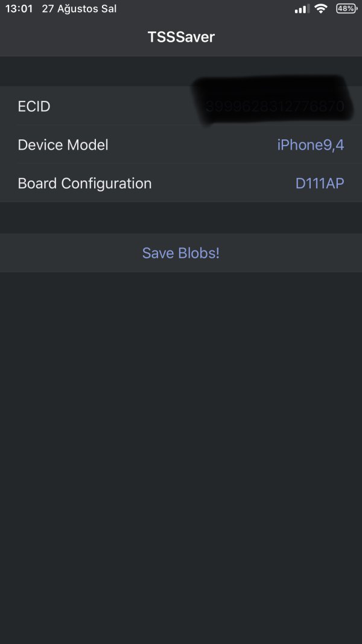Tap the date 27 Ağustos Sal
The height and width of the screenshot is (644, 362).
tap(79, 9)
